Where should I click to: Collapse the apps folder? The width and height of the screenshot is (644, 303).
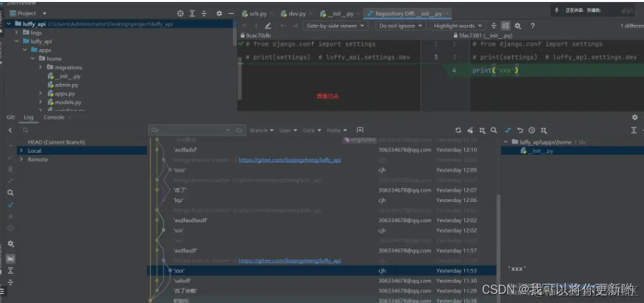pos(25,50)
